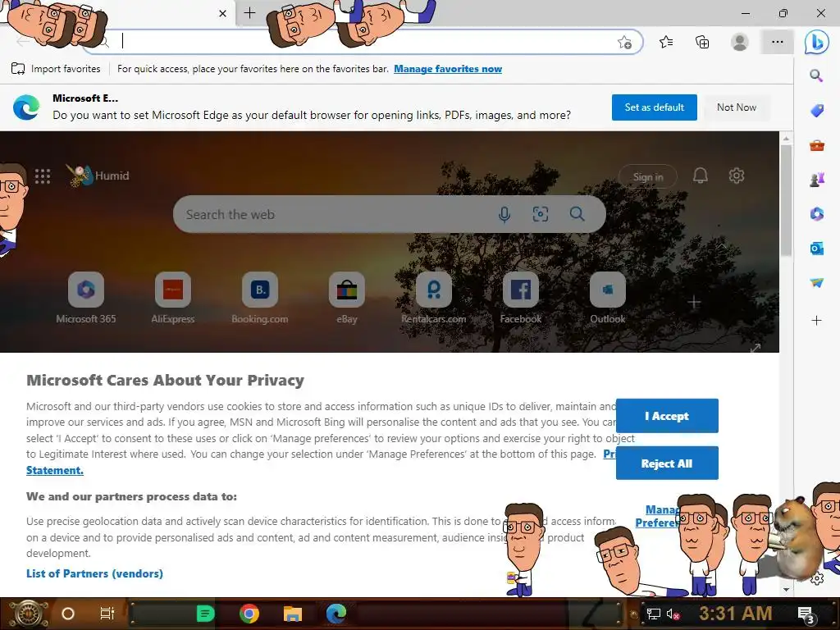The image size is (840, 630).
Task: Add this page to favorites star
Action: tap(624, 42)
